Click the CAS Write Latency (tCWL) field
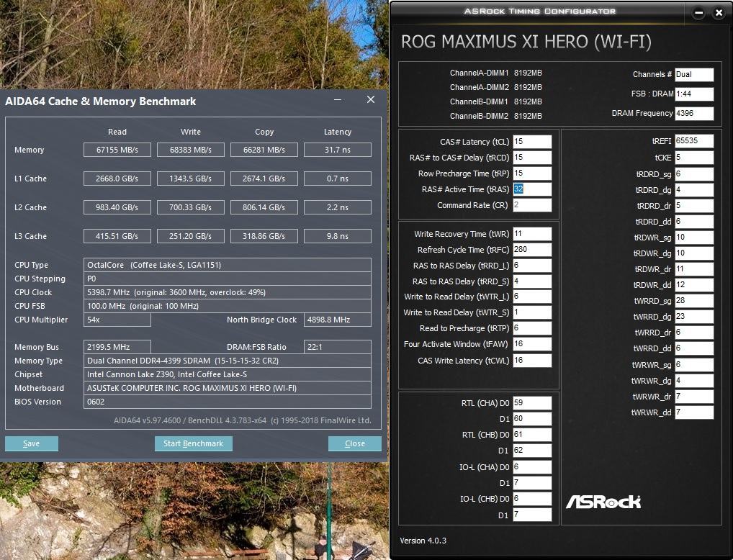Image resolution: width=733 pixels, height=560 pixels. 532,361
